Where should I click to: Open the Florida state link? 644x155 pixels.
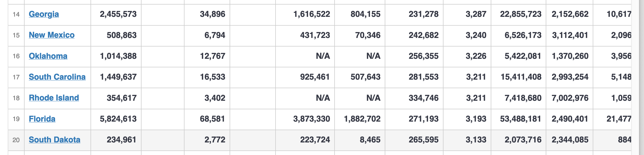coord(42,119)
